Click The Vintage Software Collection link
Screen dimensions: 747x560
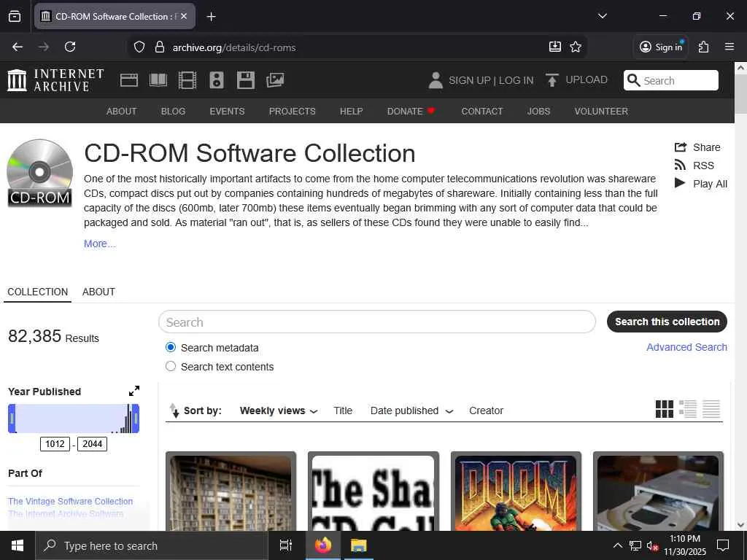coord(70,502)
